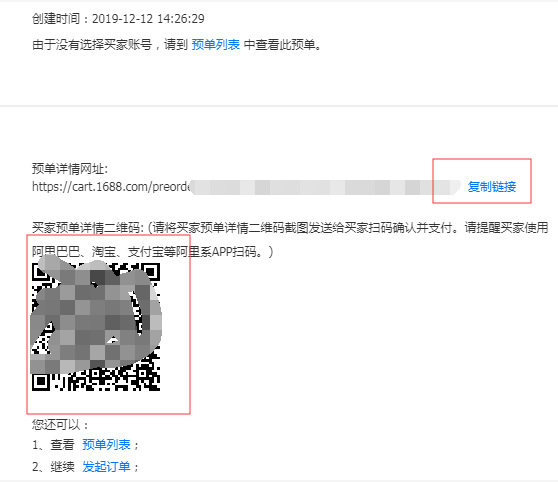The image size is (558, 482).
Task: Click the 预单详情网址 label
Action: pyautogui.click(x=70, y=168)
